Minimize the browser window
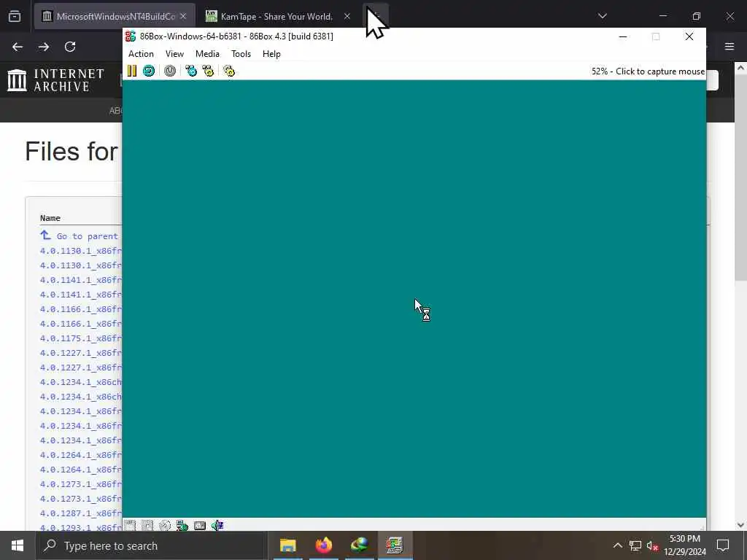 coord(662,16)
